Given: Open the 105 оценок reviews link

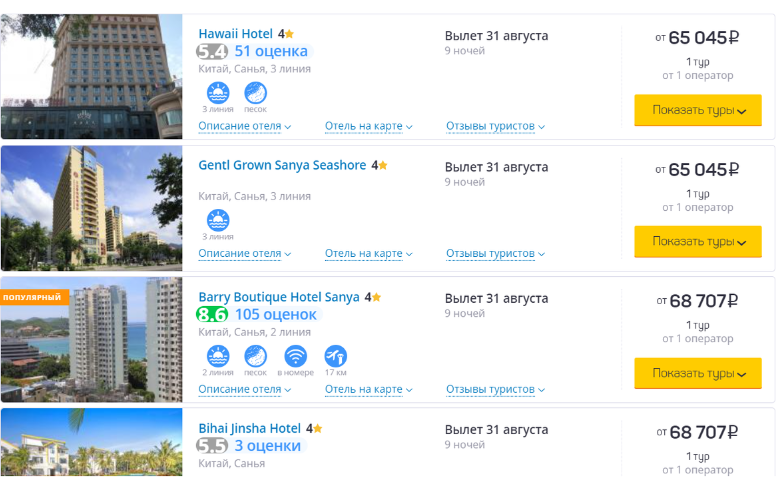Looking at the screenshot, I should pyautogui.click(x=276, y=314).
